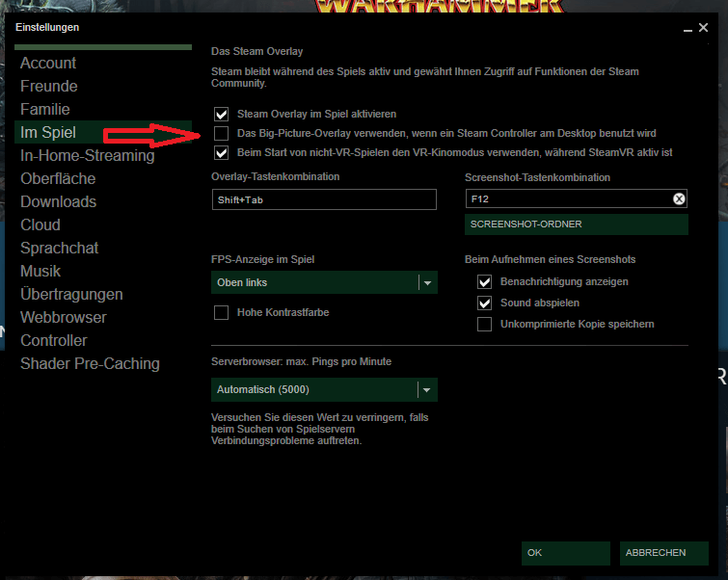This screenshot has height=580, width=728.
Task: Click the Serverbrowser: max. Pings pro Minute label
Action: click(301, 361)
